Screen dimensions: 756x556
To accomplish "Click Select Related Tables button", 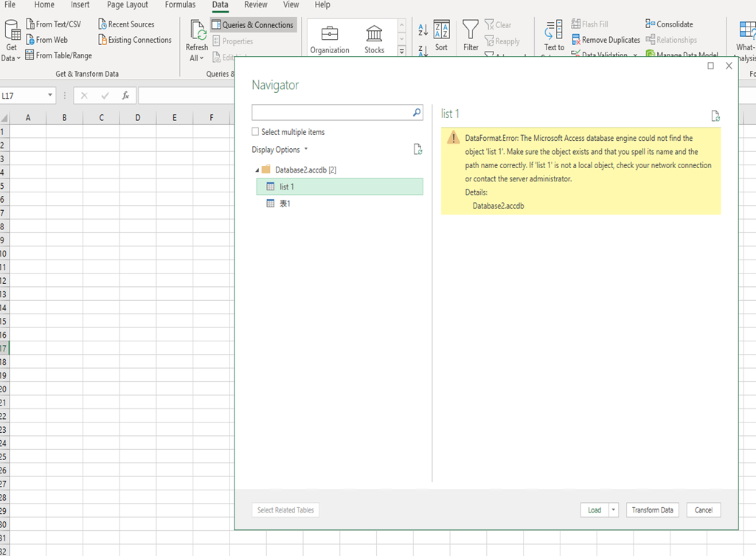I will (285, 510).
